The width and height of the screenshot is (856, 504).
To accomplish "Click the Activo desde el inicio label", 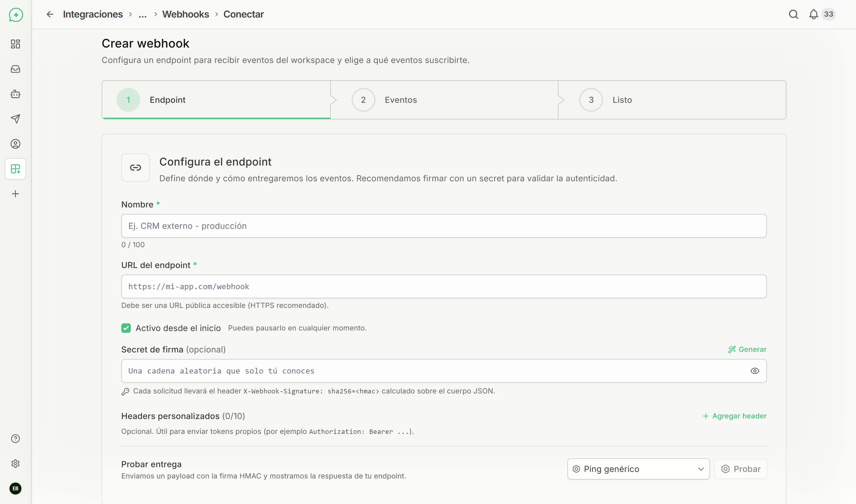I will click(x=178, y=328).
